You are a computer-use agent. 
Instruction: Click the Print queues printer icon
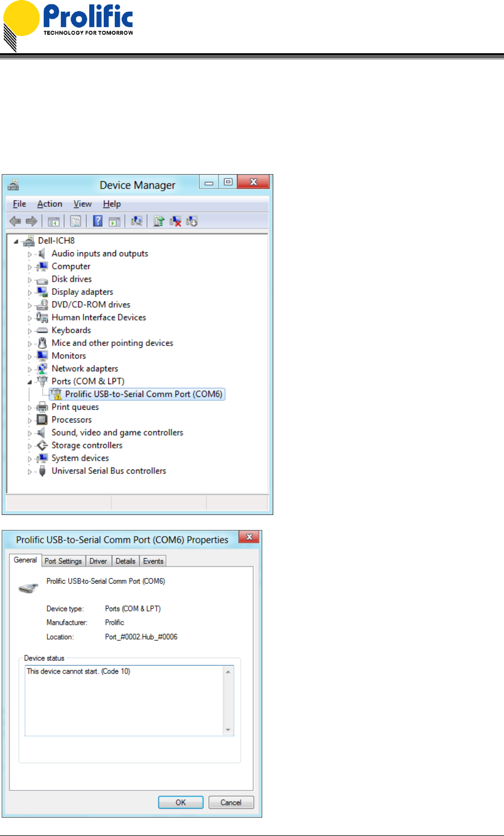click(42, 407)
